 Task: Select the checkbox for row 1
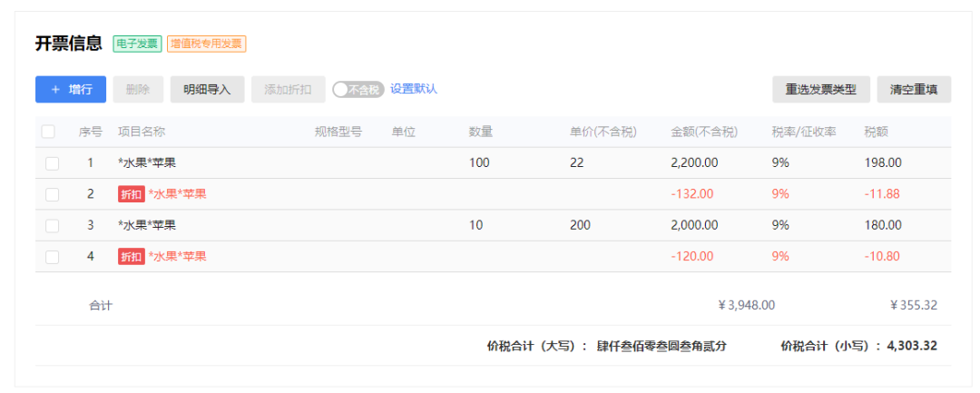(52, 163)
